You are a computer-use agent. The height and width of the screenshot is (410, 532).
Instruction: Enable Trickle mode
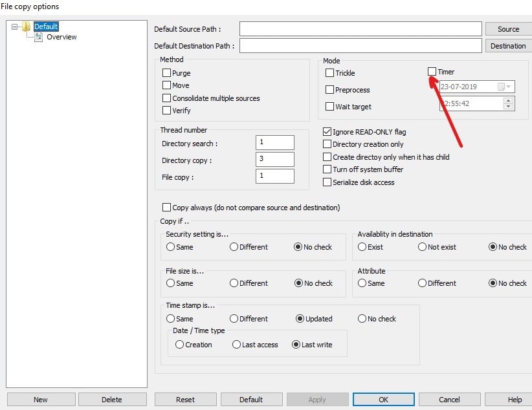[329, 73]
